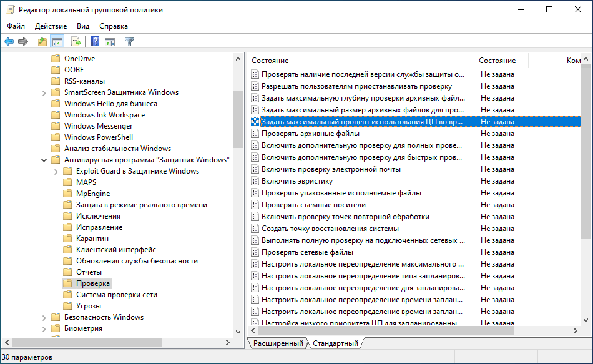
Task: Click the Ком... column header
Action: [573, 61]
